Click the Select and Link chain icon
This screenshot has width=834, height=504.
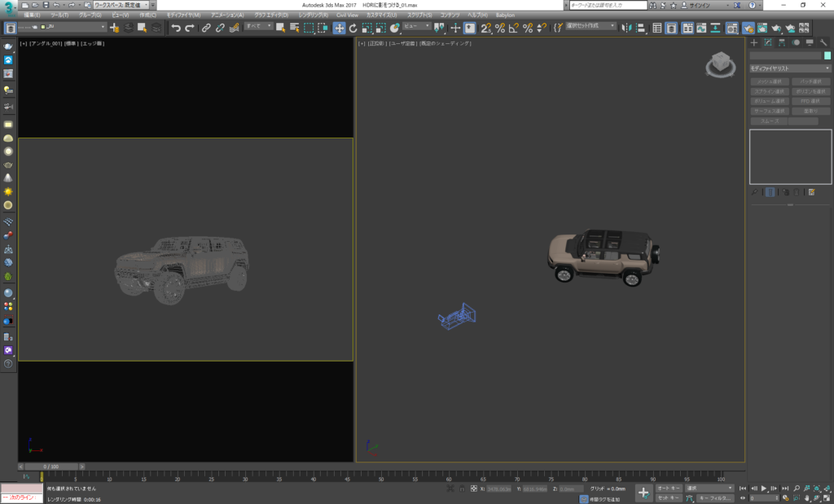pos(206,28)
